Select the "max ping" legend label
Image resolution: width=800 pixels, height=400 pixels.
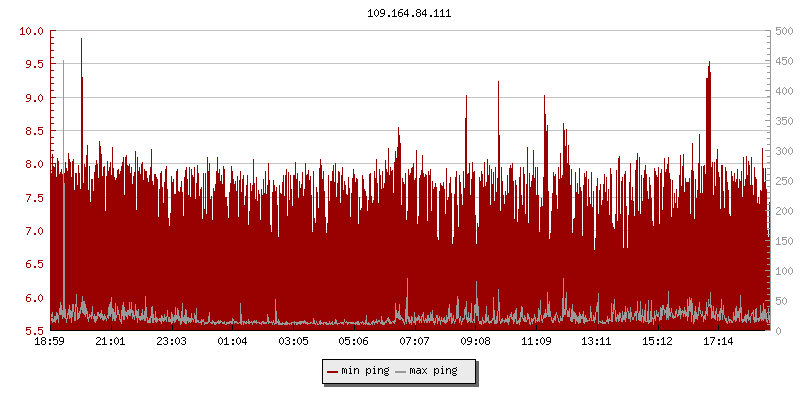[433, 371]
